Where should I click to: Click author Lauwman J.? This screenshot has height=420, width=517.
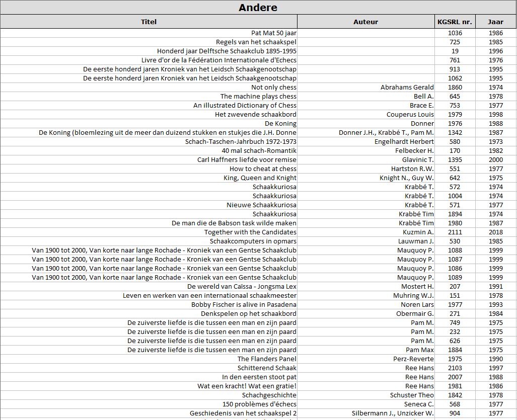coord(416,241)
